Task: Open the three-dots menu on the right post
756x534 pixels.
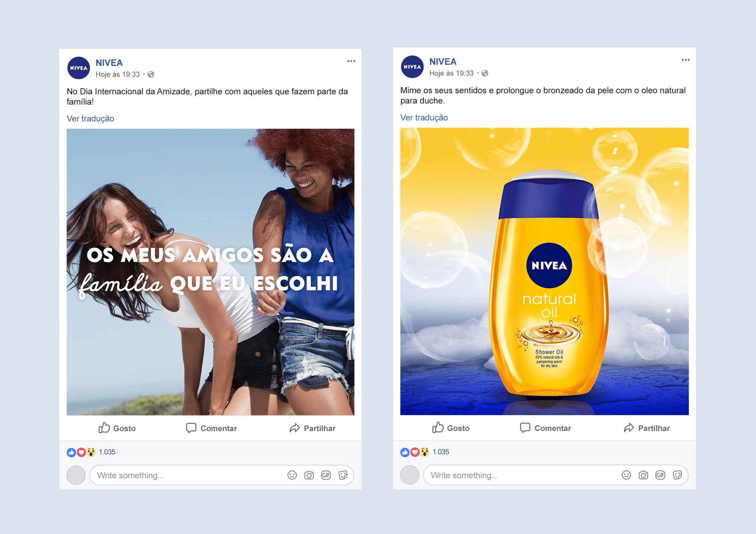Action: (x=686, y=60)
